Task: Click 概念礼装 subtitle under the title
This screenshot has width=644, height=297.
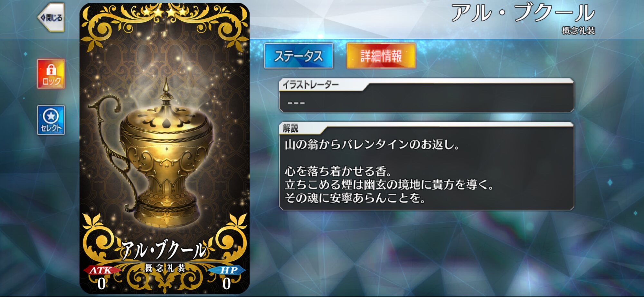Action: coord(578,31)
